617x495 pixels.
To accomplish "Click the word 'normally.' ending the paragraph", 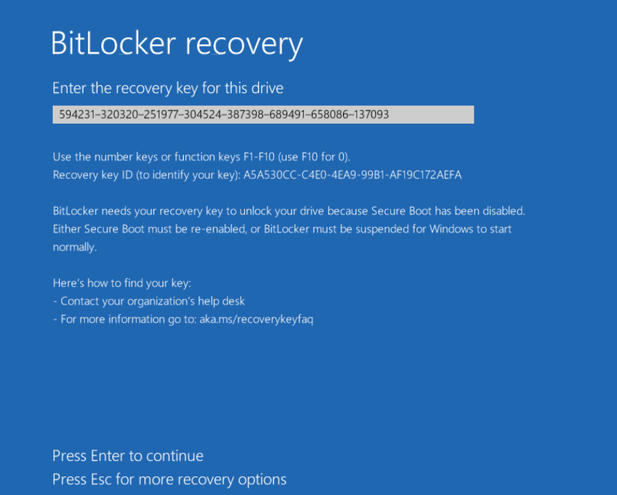I will (75, 247).
